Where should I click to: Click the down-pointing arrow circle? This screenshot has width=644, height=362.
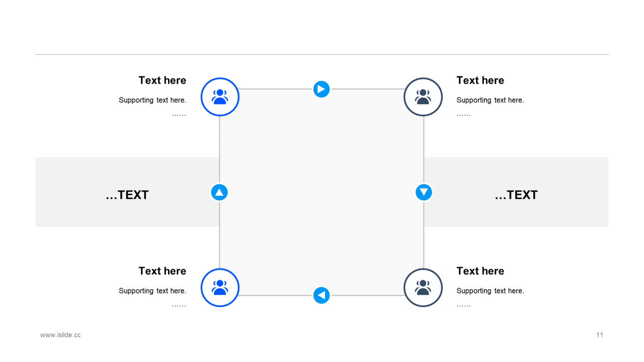point(424,192)
